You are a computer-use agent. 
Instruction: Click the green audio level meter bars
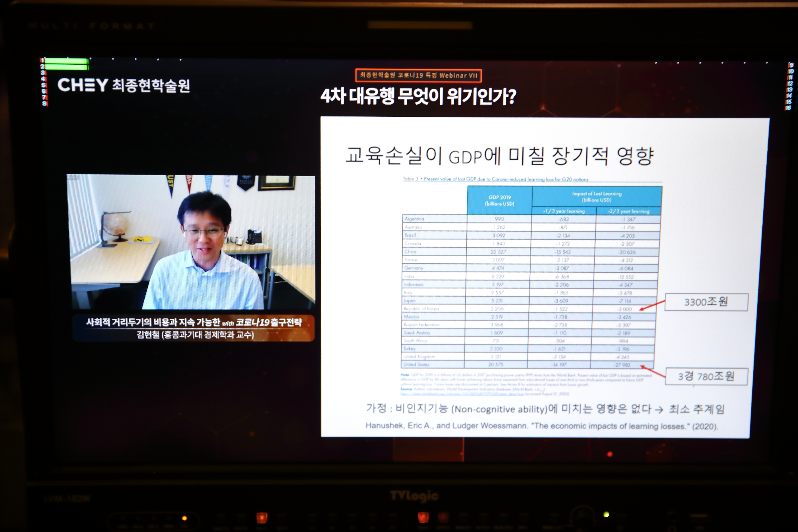pos(66,64)
